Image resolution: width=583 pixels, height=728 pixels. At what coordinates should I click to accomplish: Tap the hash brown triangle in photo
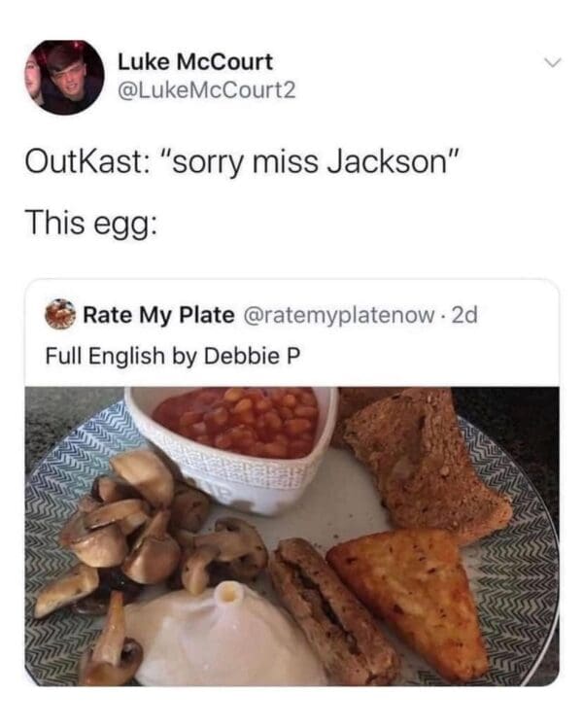click(x=411, y=599)
